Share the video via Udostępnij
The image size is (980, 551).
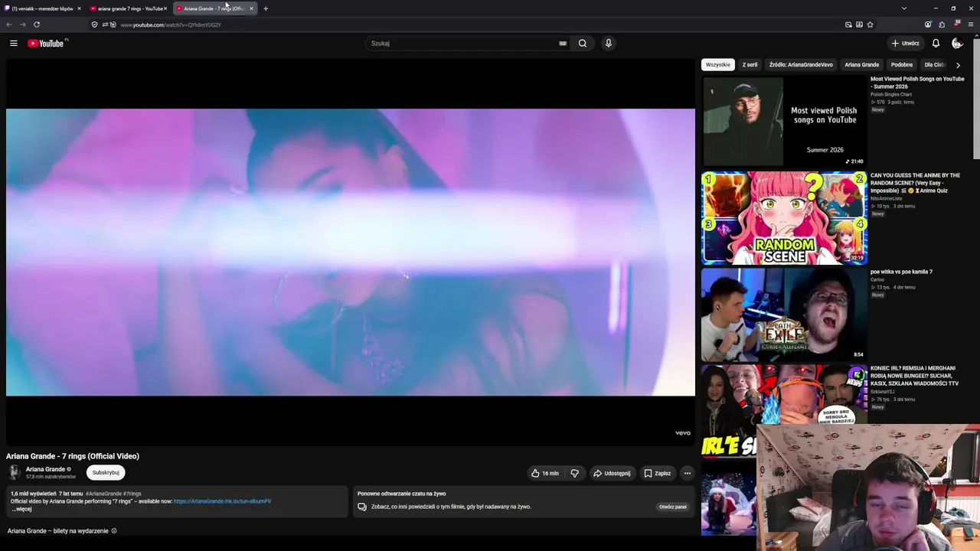pyautogui.click(x=612, y=473)
